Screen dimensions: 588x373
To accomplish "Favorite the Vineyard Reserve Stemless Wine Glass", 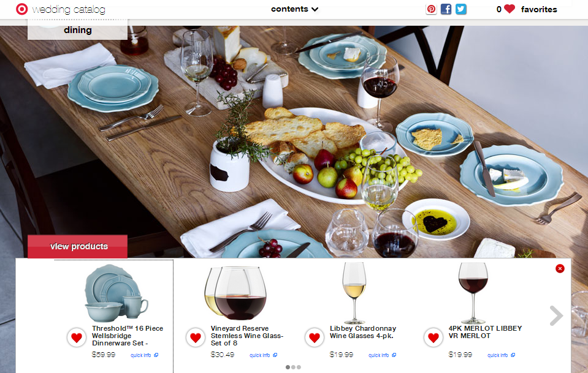I will 196,338.
